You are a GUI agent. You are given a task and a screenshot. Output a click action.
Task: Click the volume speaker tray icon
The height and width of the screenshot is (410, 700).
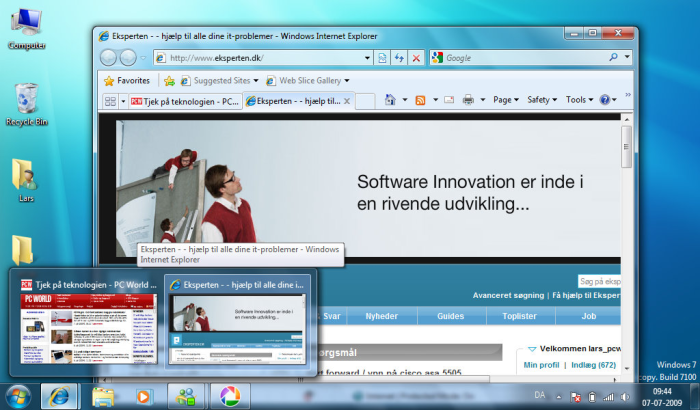tap(625, 396)
